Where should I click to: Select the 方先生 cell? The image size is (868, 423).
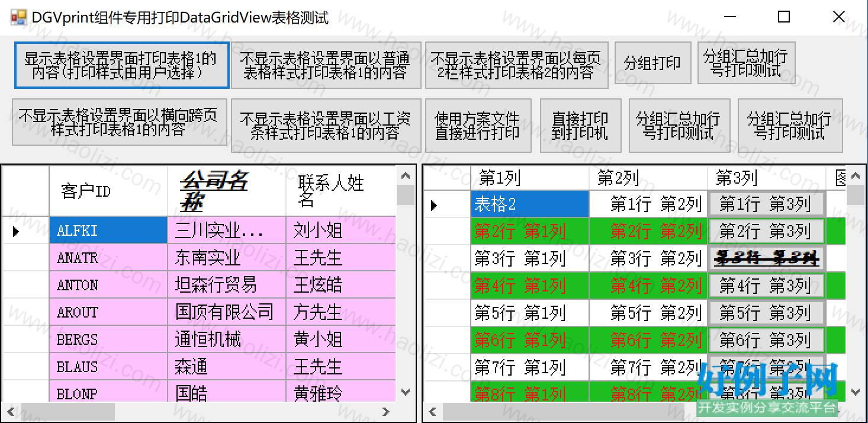(x=341, y=312)
